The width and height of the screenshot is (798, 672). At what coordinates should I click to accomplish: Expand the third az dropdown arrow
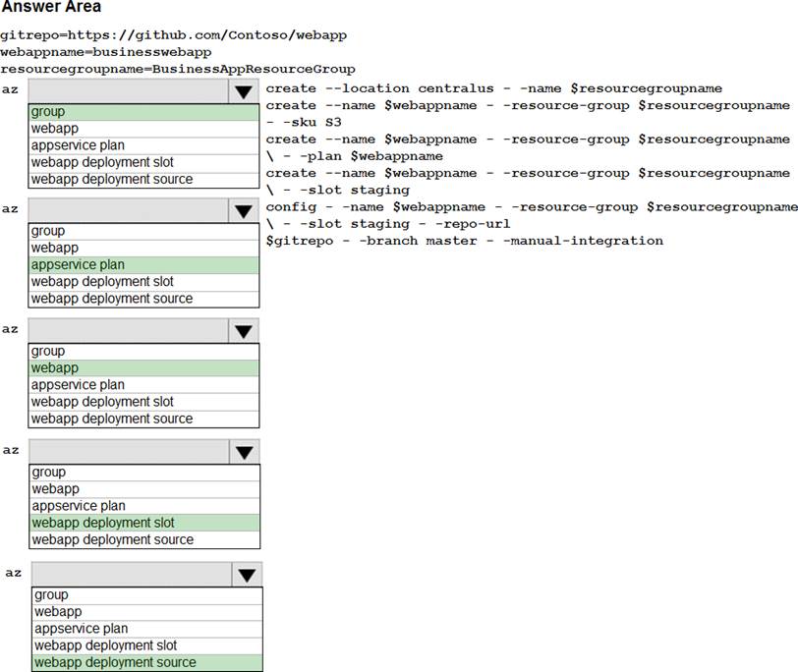coord(242,330)
